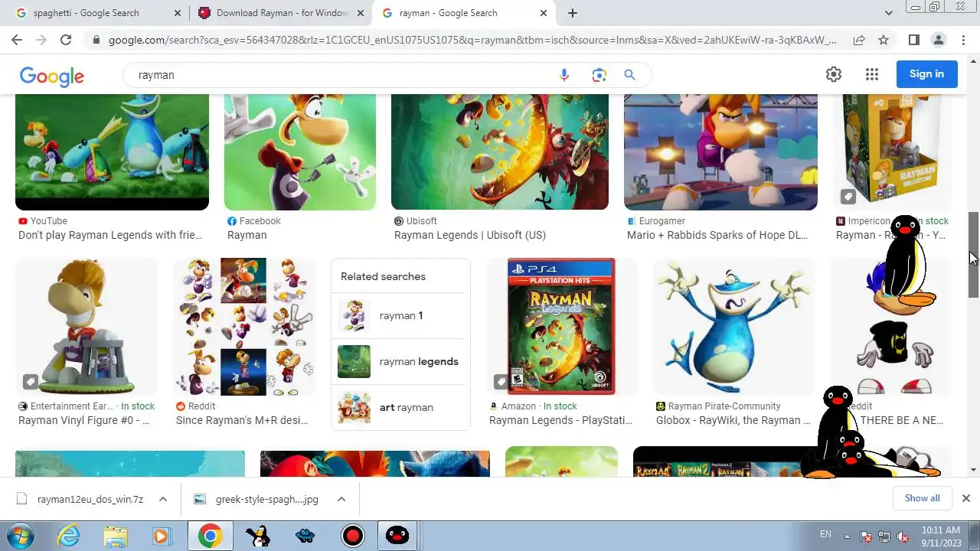Click the browser forward arrow
980x551 pixels.
click(41, 40)
